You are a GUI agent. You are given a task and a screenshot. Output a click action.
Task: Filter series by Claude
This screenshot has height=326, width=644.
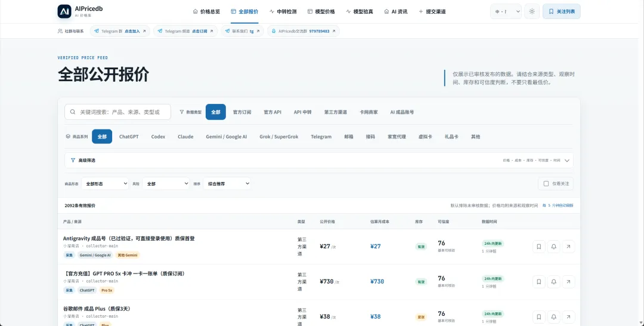185,137
